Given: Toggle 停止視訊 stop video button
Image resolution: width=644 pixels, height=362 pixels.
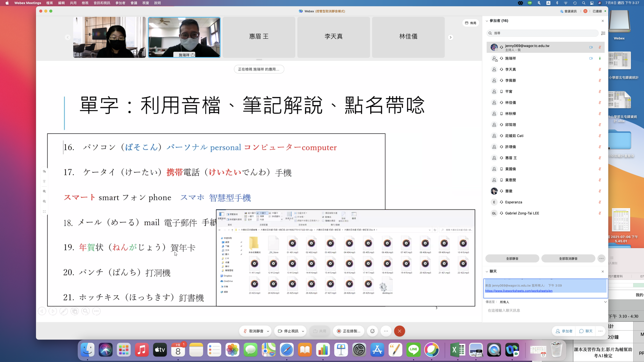Looking at the screenshot, I should pyautogui.click(x=288, y=331).
